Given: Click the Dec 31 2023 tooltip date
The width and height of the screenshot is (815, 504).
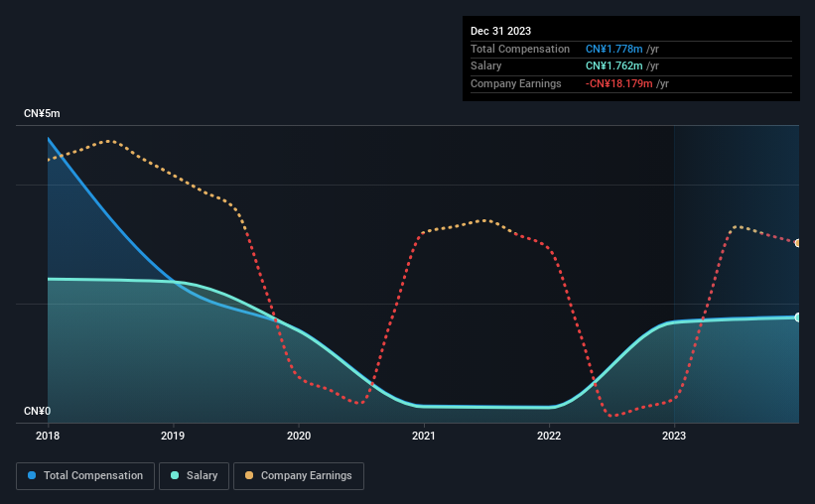Looking at the screenshot, I should pos(500,31).
